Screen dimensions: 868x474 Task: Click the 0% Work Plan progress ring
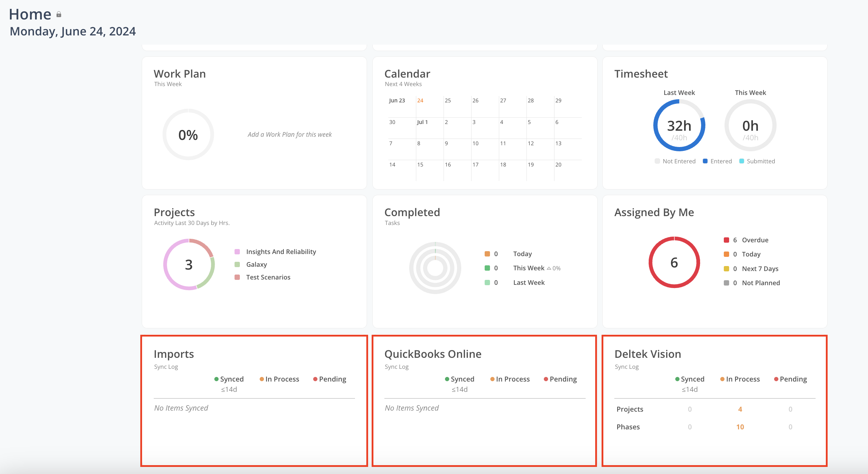(x=188, y=135)
